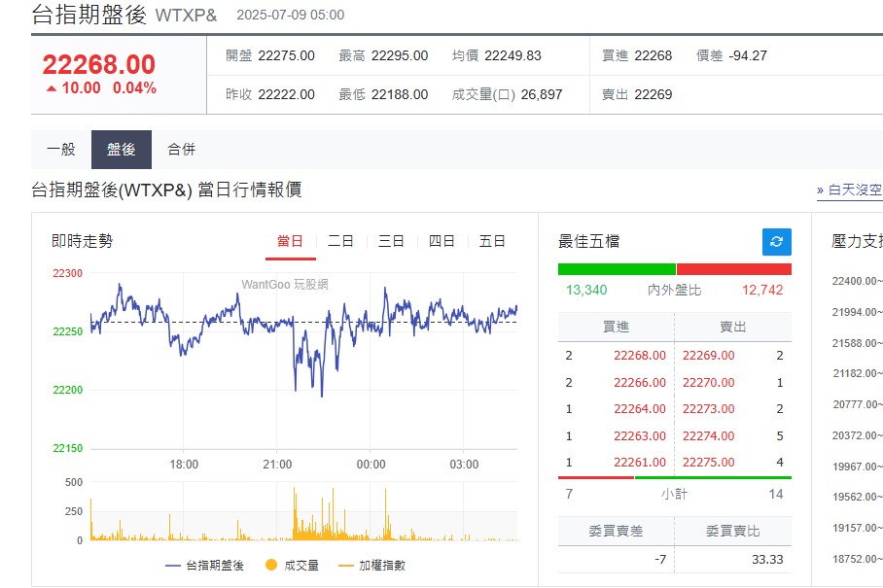
Task: Click the 22300 price axis label
Action: pos(67,273)
